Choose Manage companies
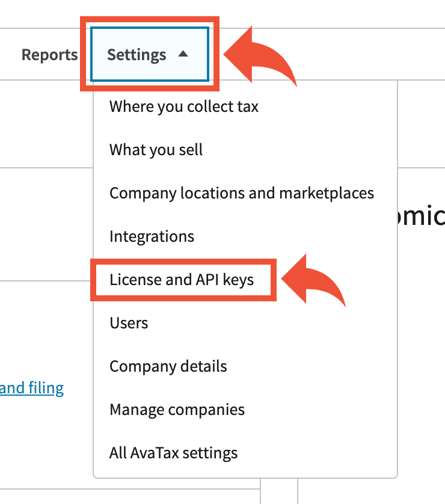The width and height of the screenshot is (445, 504). [177, 410]
